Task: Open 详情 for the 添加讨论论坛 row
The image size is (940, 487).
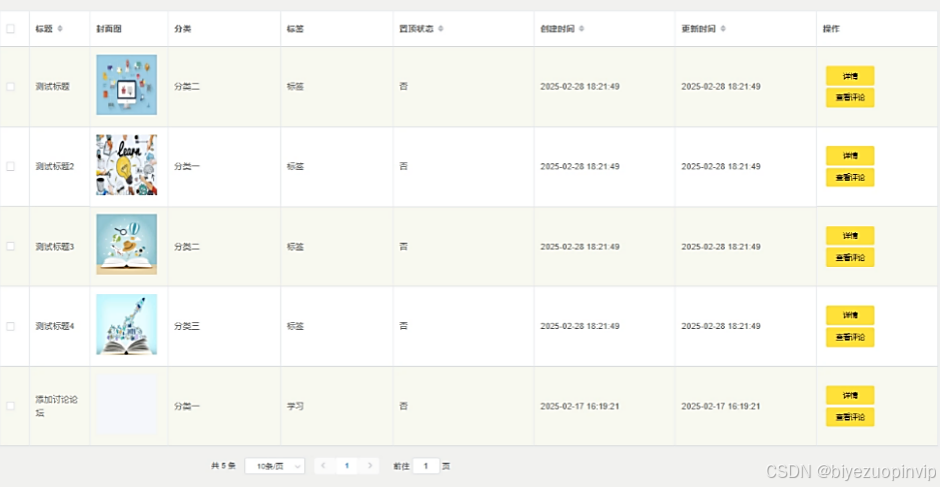Action: pyautogui.click(x=850, y=395)
